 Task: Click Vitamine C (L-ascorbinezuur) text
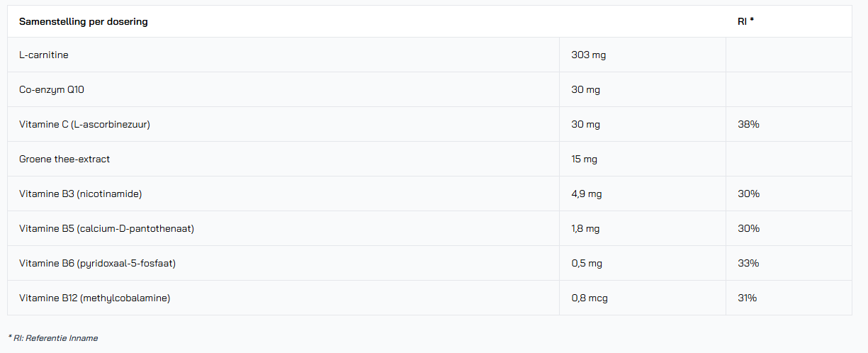tap(84, 124)
